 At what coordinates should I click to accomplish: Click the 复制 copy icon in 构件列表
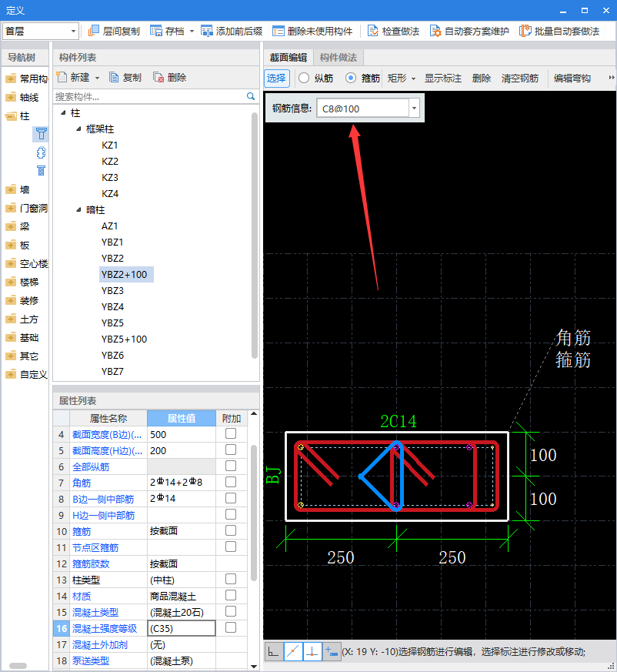[x=114, y=77]
